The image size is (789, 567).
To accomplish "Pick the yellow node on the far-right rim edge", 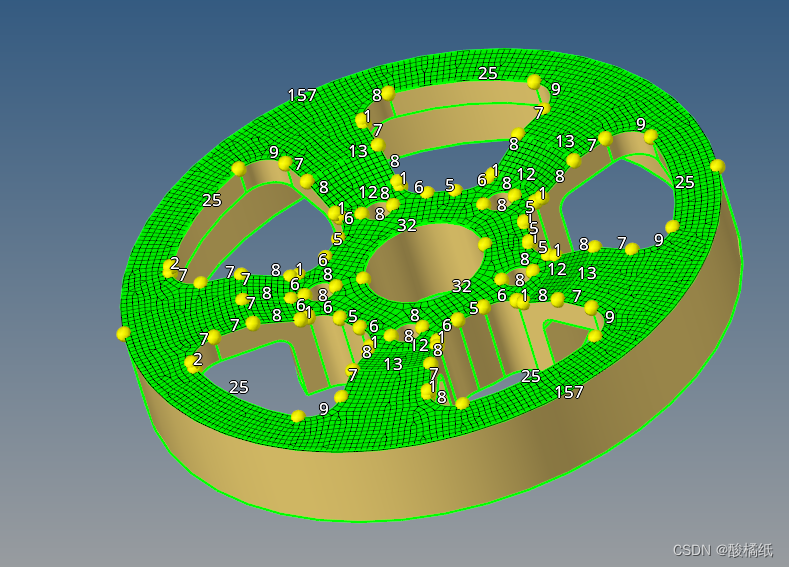I will [x=717, y=166].
